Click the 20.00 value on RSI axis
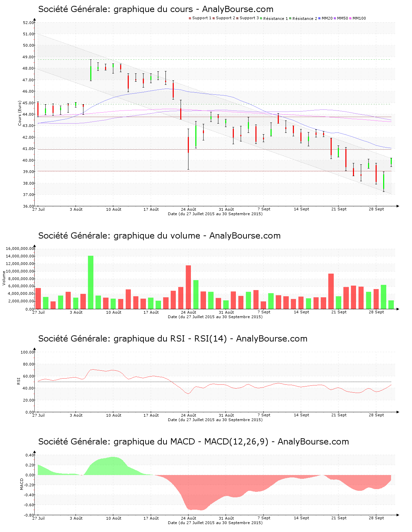The height and width of the screenshot is (532, 412). click(28, 400)
